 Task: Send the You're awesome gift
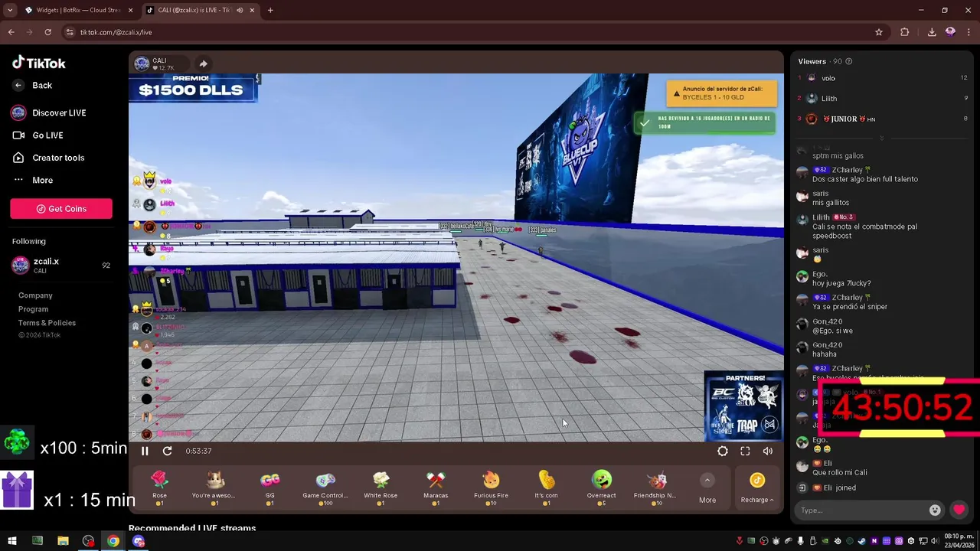click(214, 487)
